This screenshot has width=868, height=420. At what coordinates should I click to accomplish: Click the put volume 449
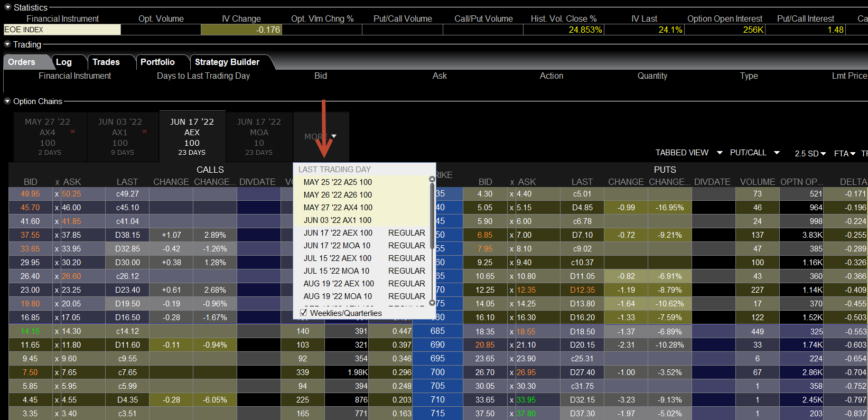click(758, 331)
